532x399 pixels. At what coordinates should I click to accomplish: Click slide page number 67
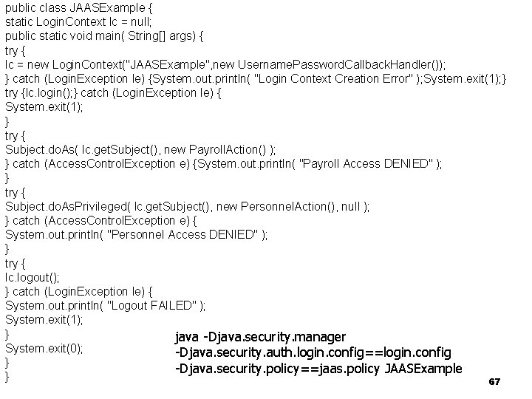[494, 382]
